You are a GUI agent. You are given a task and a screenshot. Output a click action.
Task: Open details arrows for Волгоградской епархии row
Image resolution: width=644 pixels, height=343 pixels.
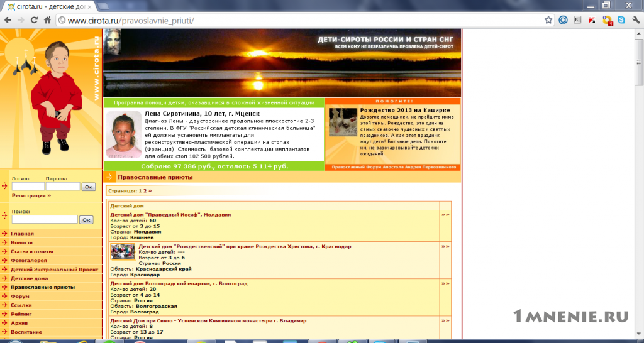tap(445, 283)
